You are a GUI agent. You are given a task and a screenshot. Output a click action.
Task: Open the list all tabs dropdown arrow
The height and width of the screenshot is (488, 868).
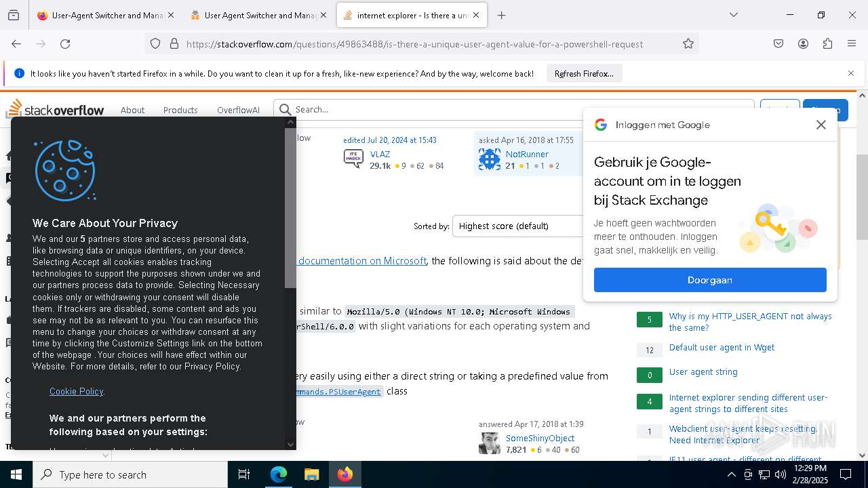click(733, 15)
